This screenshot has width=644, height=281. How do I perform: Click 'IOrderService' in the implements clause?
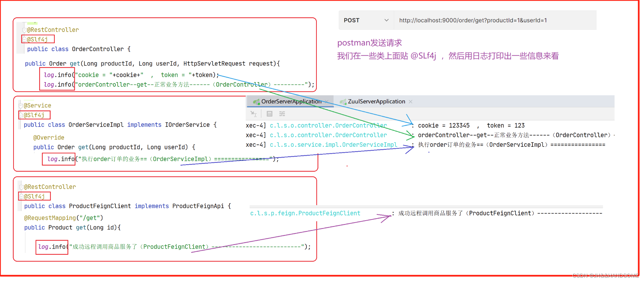coord(187,125)
